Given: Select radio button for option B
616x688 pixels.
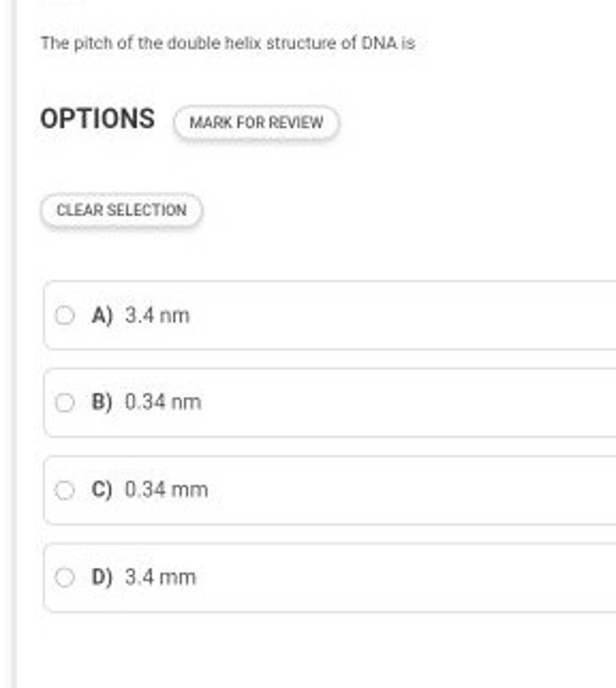Looking at the screenshot, I should point(64,402).
